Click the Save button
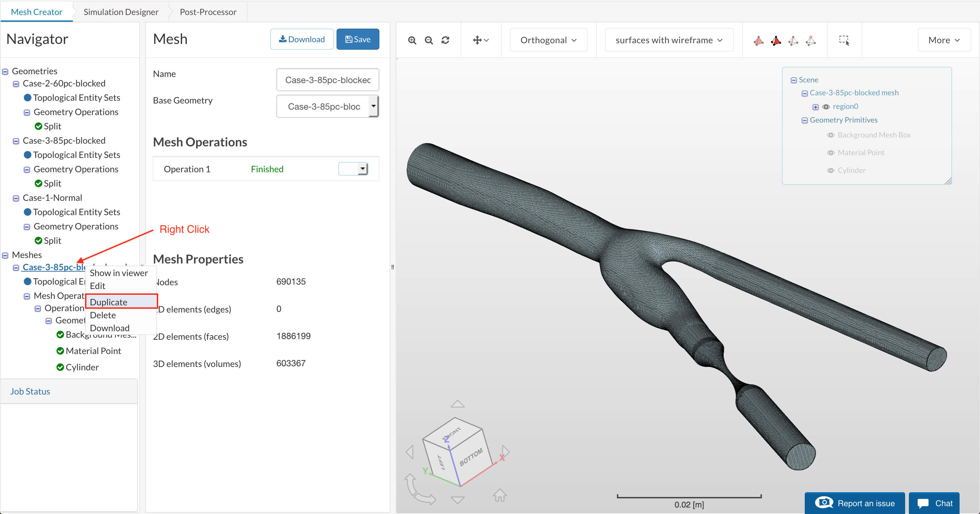The height and width of the screenshot is (514, 980). tap(357, 39)
